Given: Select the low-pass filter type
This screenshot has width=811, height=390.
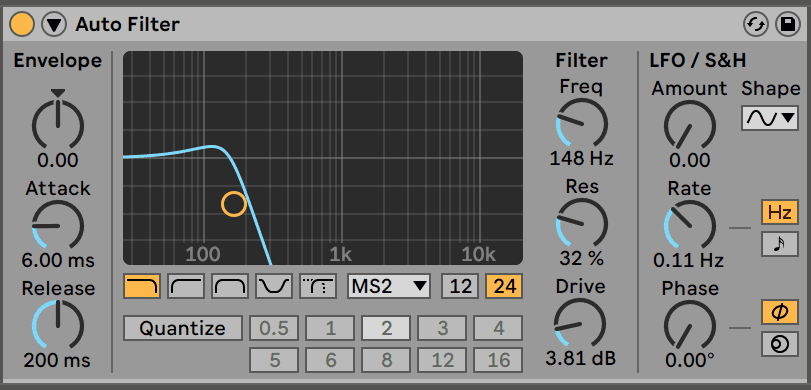Looking at the screenshot, I should 142,286.
